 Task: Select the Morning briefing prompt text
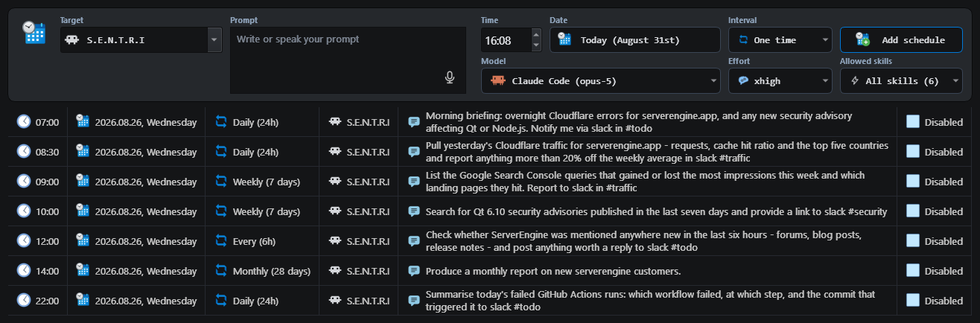click(639, 122)
